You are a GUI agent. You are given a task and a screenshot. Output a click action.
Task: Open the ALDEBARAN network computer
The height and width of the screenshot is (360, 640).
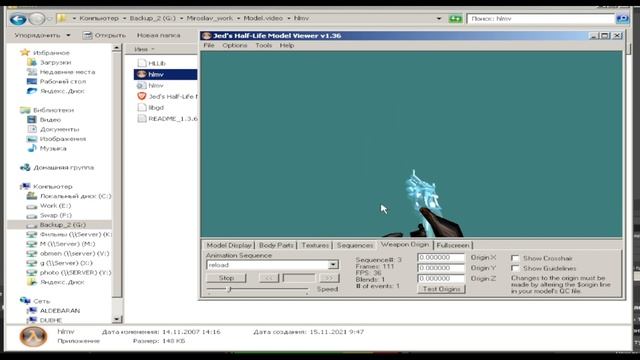[x=53, y=311]
